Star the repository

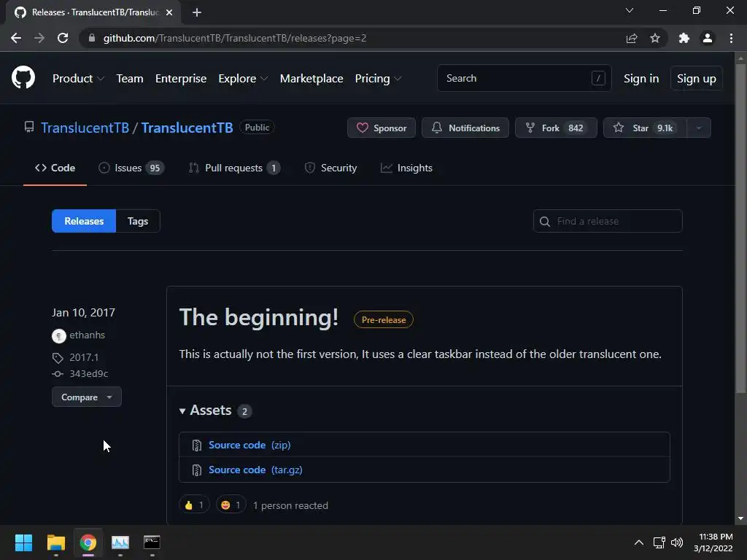(645, 128)
